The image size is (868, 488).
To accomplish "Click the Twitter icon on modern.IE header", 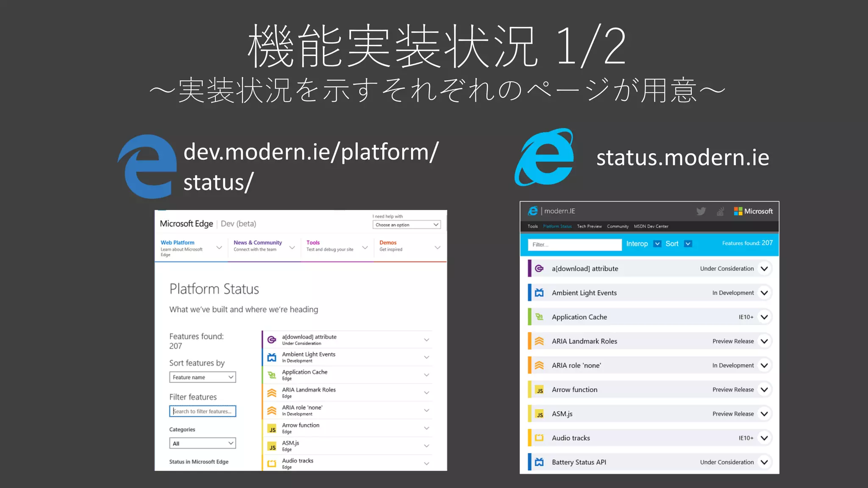I will click(x=701, y=211).
